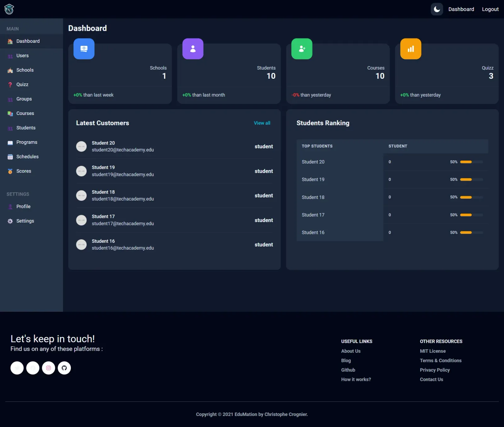Click Student 18's avatar thumbnail
Image resolution: width=504 pixels, height=427 pixels.
coord(81,196)
